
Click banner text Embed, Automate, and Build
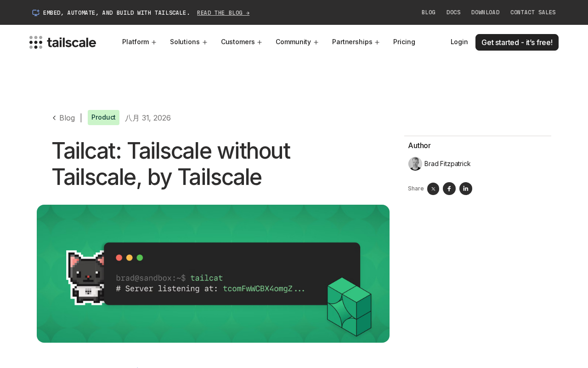pyautogui.click(x=117, y=13)
